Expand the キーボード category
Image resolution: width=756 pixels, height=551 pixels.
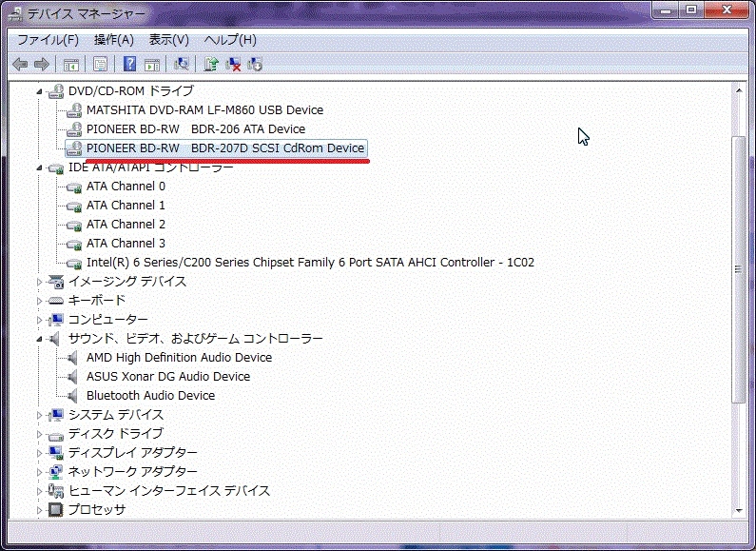click(x=40, y=301)
